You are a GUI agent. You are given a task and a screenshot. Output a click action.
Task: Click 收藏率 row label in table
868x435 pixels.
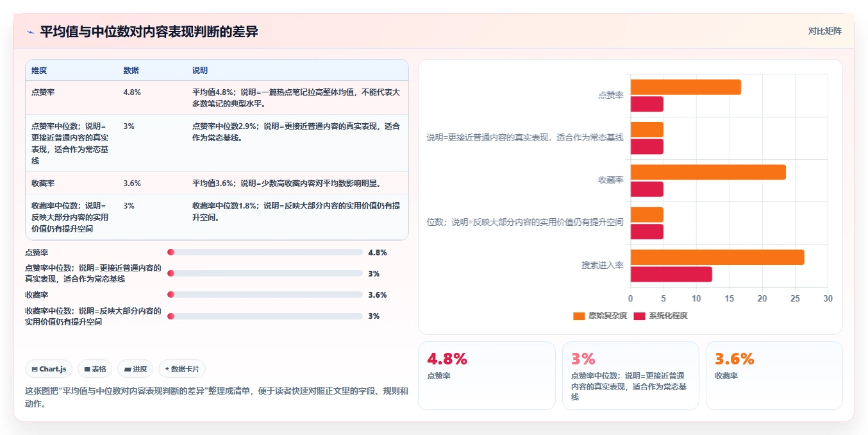pos(43,183)
